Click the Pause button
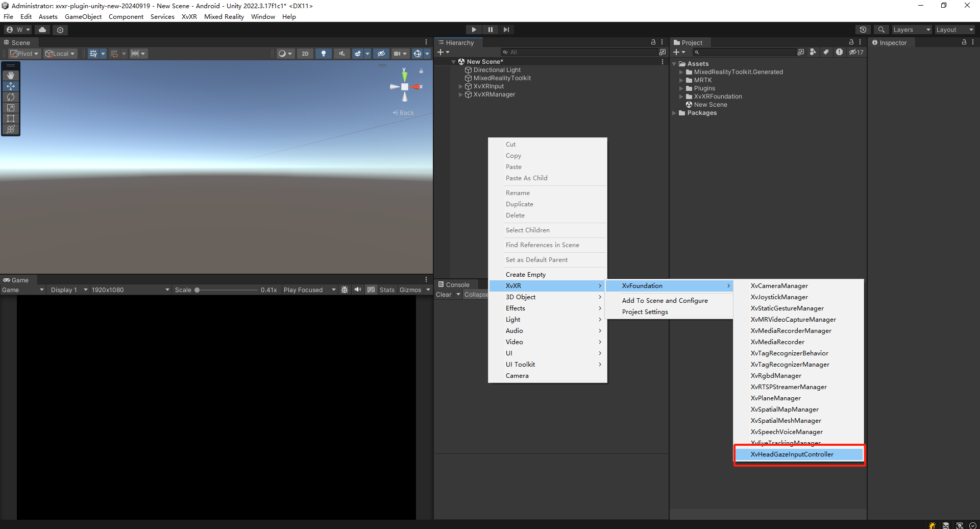Viewport: 980px width, 529px height. (490, 30)
